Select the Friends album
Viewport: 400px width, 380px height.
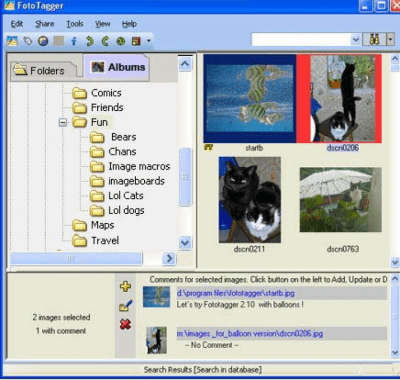click(x=107, y=108)
